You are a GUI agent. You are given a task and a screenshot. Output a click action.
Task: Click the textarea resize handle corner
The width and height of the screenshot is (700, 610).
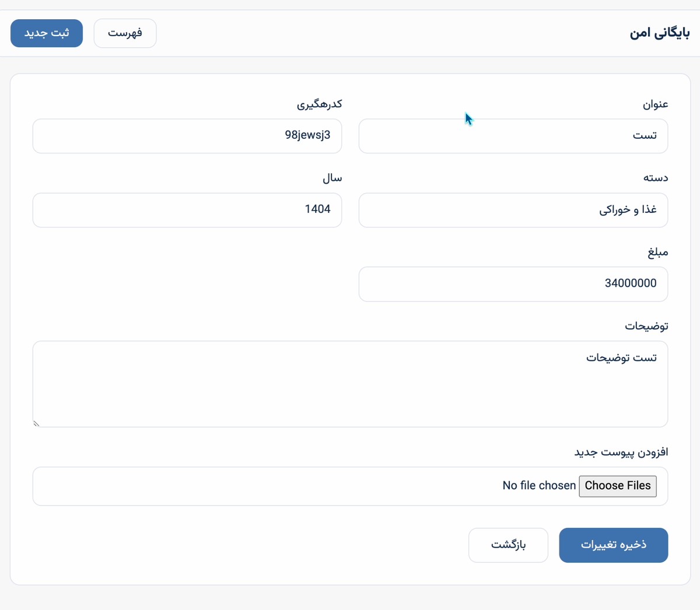point(36,423)
